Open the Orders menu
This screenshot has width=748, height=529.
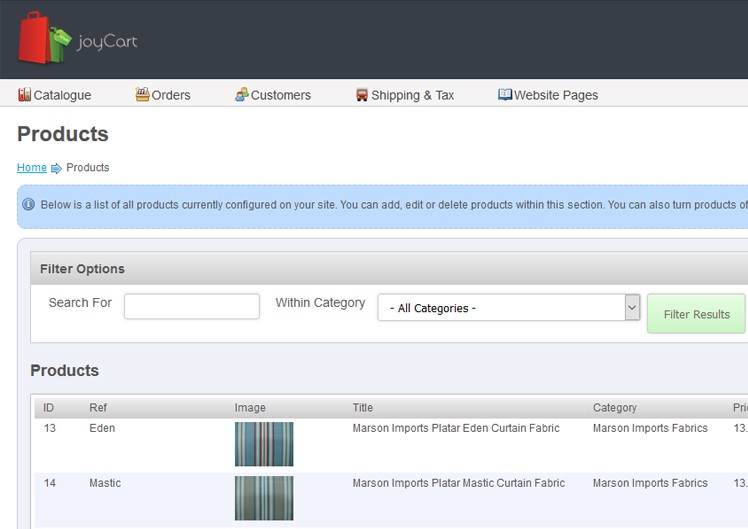pyautogui.click(x=170, y=95)
